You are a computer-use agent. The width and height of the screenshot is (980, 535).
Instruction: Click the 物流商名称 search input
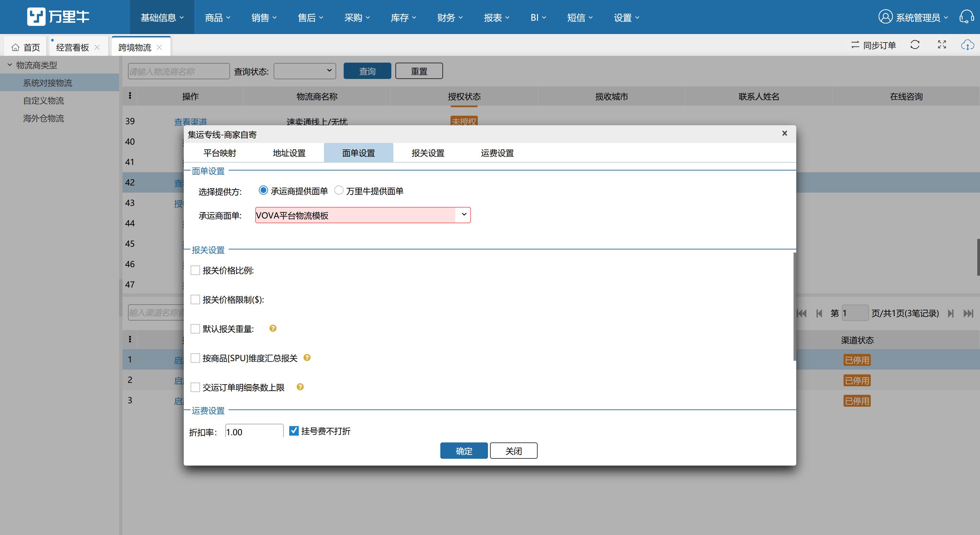point(179,71)
